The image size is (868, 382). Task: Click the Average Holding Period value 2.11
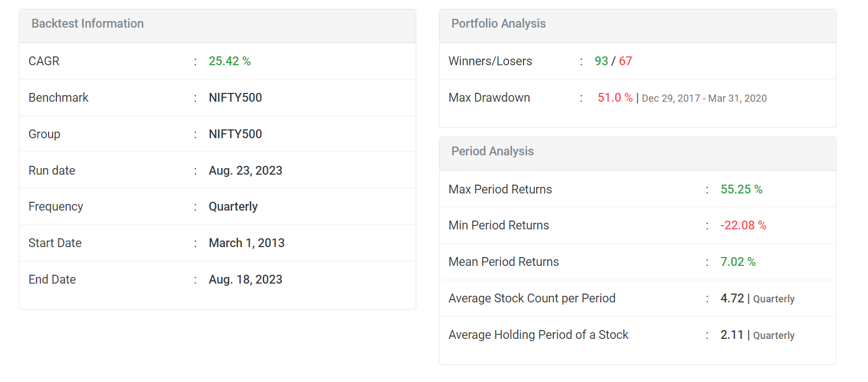tap(732, 335)
